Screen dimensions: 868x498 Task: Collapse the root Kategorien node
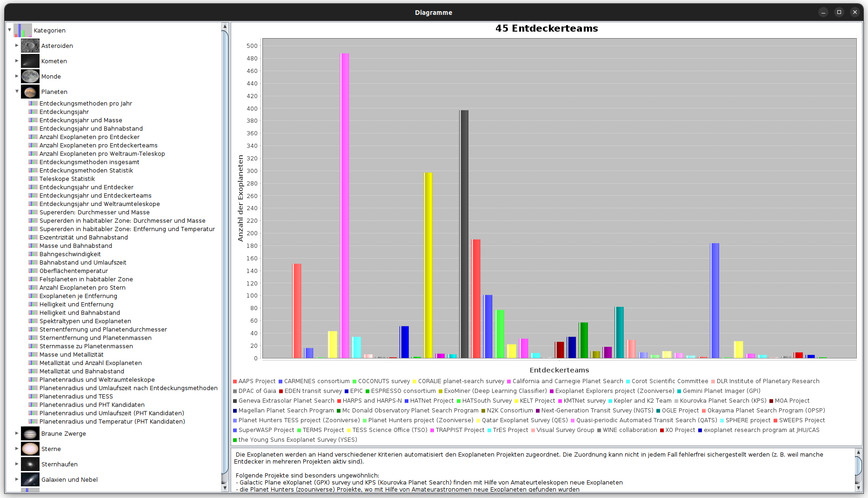[x=9, y=30]
